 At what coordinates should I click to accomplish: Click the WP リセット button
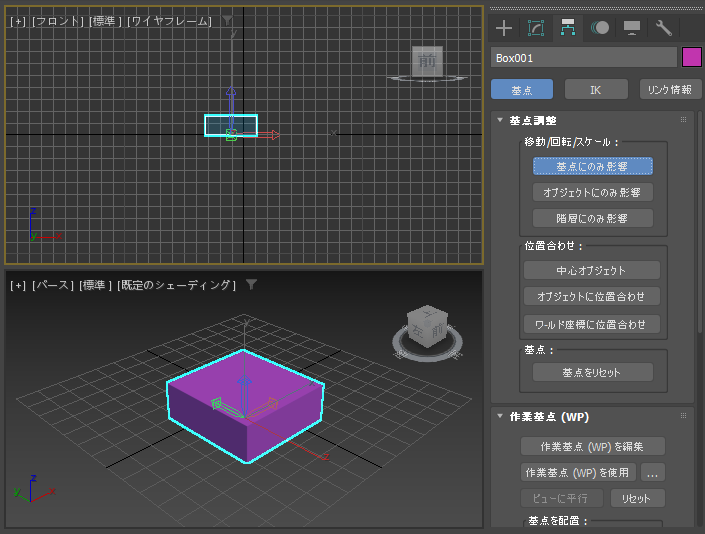[x=637, y=498]
